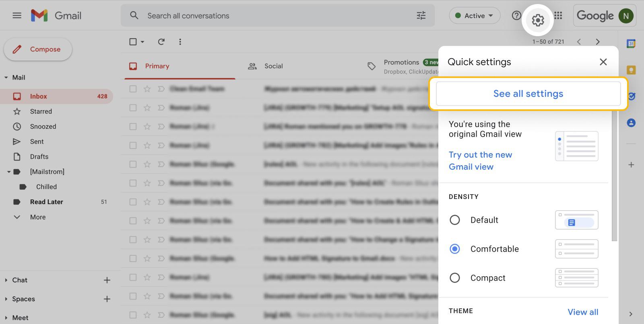644x324 pixels.
Task: Select the Default density radio button
Action: (x=455, y=220)
